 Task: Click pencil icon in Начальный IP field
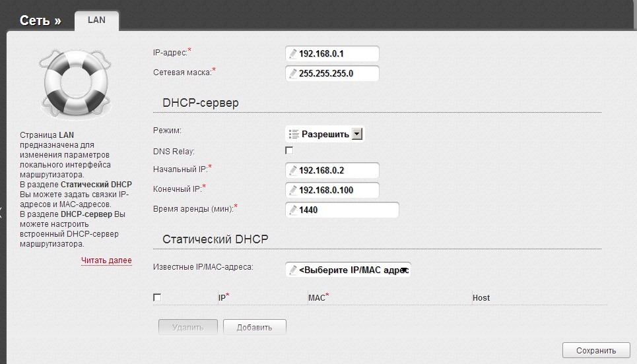click(x=292, y=170)
